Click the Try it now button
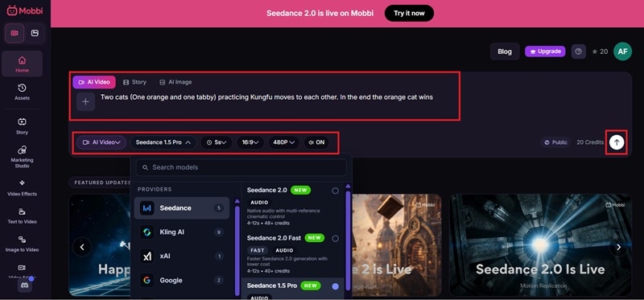Screen dimensions: 644x300 click(x=409, y=13)
